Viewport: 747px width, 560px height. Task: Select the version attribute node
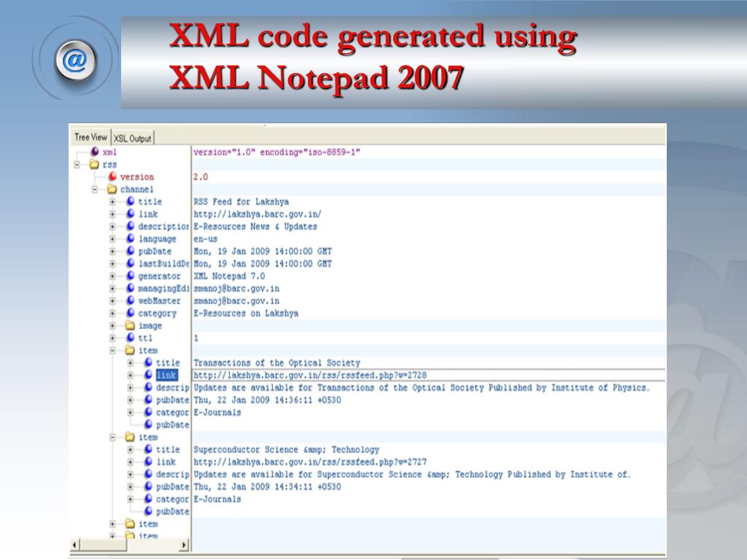[x=136, y=177]
